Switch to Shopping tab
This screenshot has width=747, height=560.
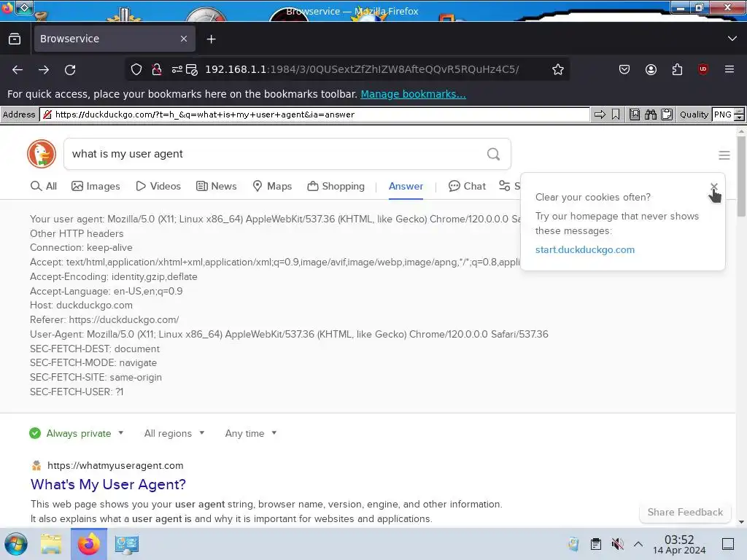(336, 186)
